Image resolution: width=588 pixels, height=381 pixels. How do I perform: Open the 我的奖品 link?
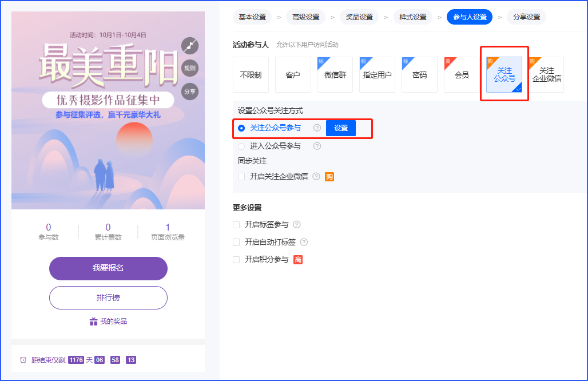(108, 322)
